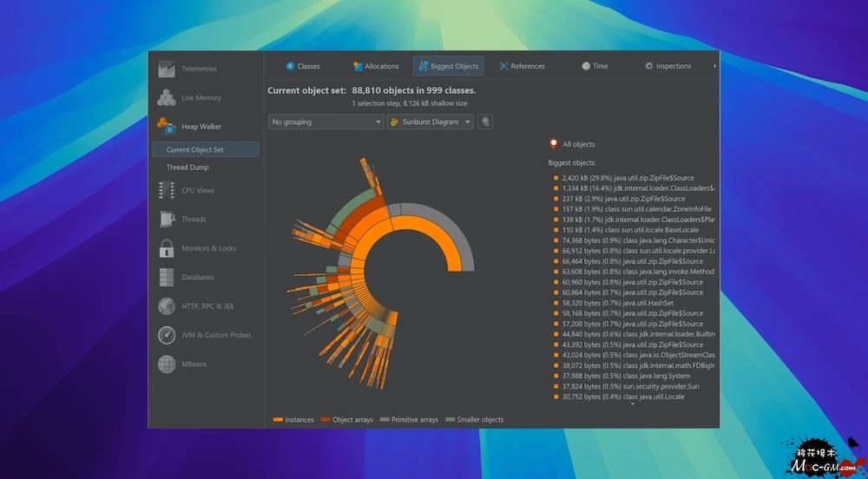Click the icon button beside Sunburst Diagram
This screenshot has width=868, height=479.
pyautogui.click(x=486, y=122)
